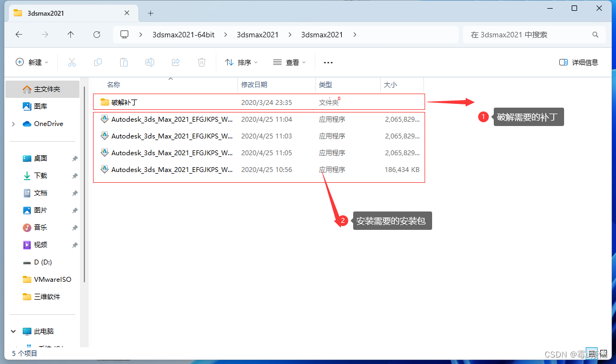The width and height of the screenshot is (616, 364).
Task: Unpin 下载 via its pin icon
Action: 75,176
